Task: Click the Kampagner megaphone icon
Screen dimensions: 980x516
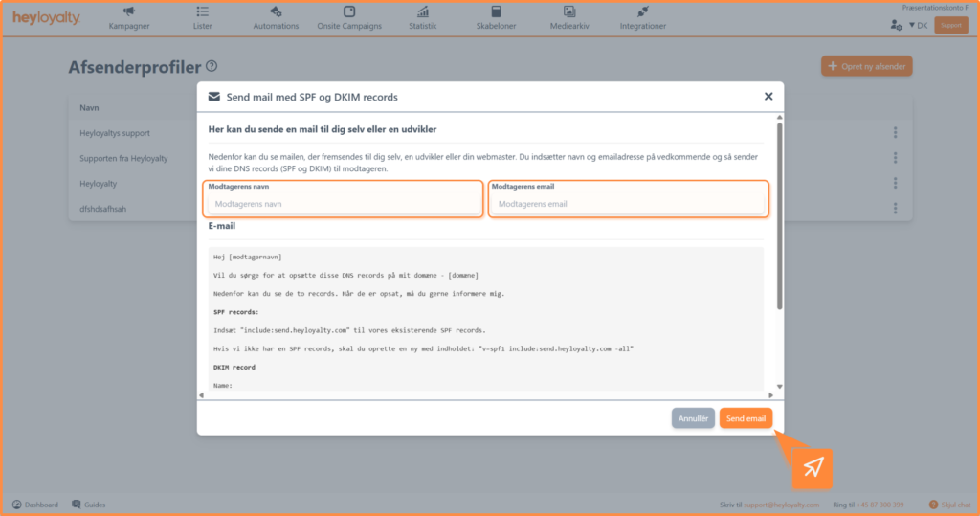Action: 128,11
